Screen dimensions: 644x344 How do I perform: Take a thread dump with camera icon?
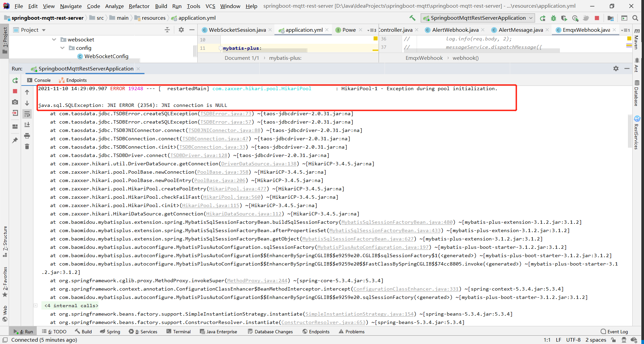tap(15, 102)
